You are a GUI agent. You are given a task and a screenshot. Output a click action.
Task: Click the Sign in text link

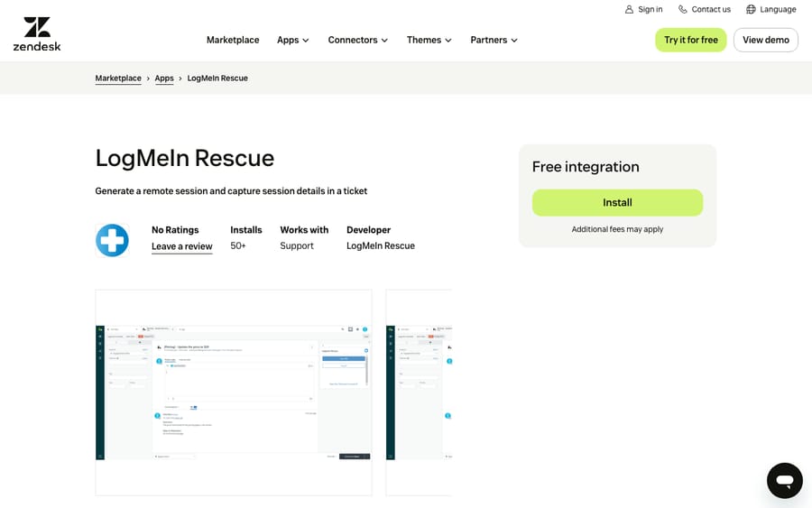pos(650,9)
